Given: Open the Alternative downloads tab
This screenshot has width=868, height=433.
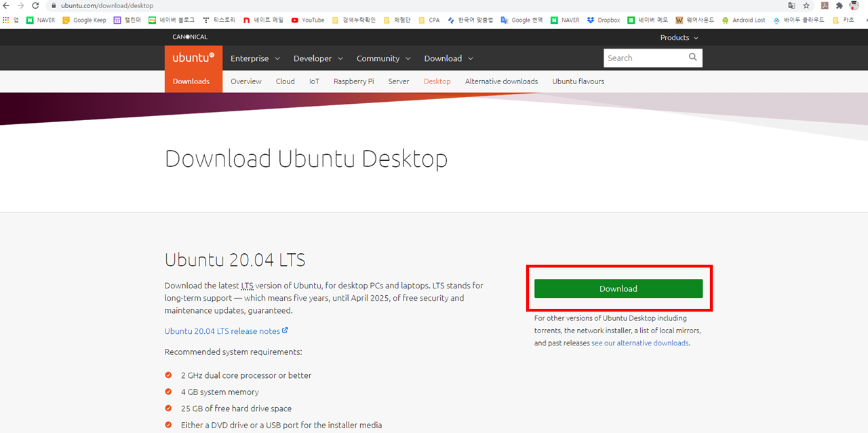Looking at the screenshot, I should (x=502, y=81).
